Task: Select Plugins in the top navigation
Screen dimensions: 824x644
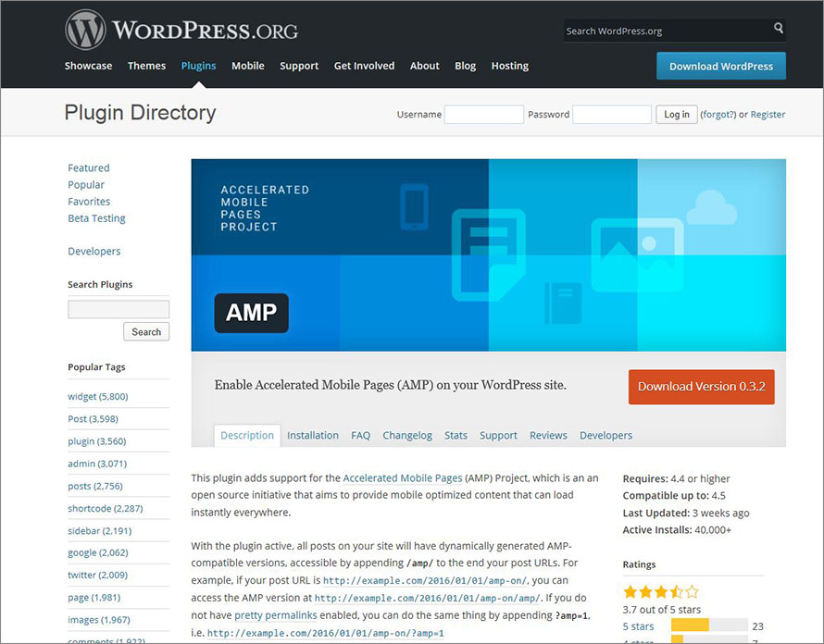Action: pos(199,66)
